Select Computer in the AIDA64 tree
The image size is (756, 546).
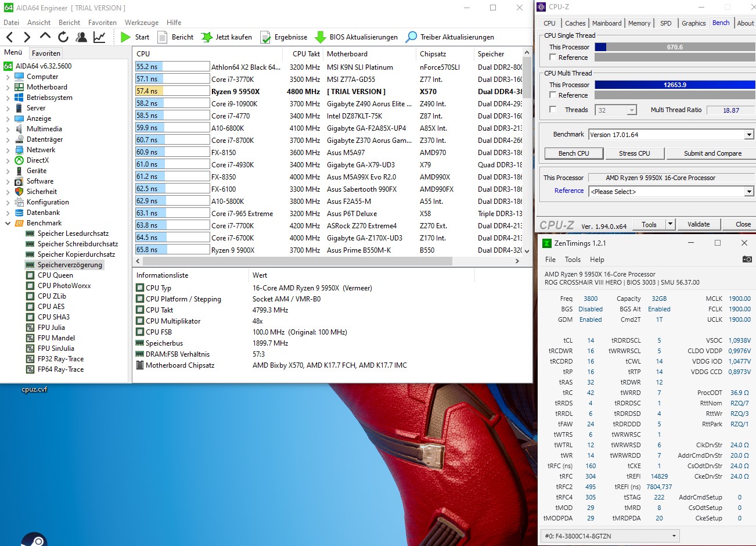(42, 77)
